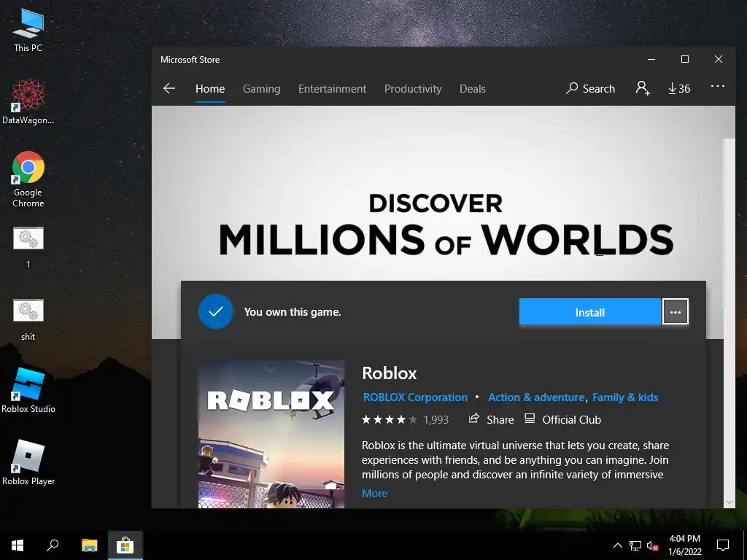Expand description with the More link

coord(374,494)
